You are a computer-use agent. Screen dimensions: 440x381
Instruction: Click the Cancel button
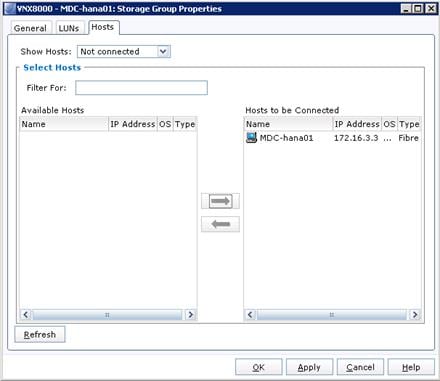360,367
